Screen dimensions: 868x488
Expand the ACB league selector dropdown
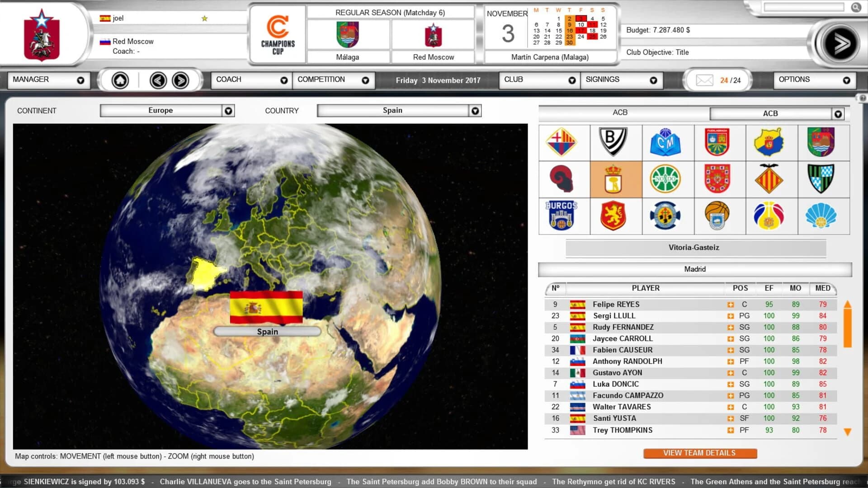(839, 113)
